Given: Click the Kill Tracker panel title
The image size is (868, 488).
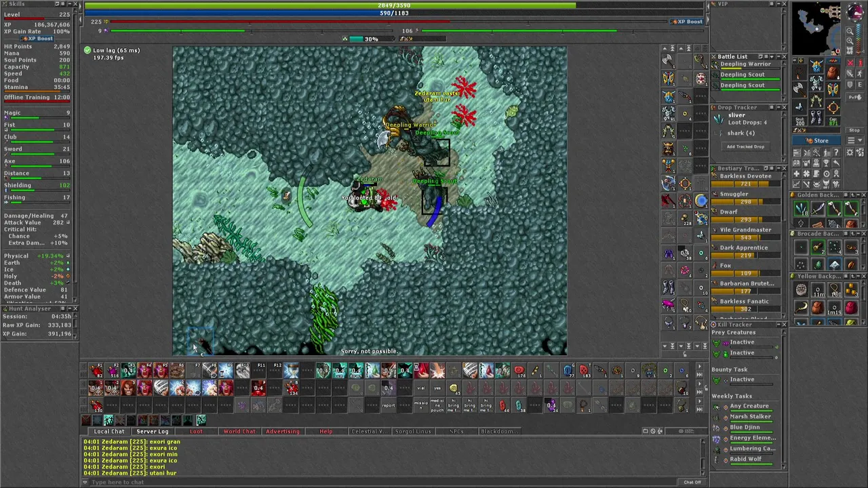Looking at the screenshot, I should tap(736, 325).
